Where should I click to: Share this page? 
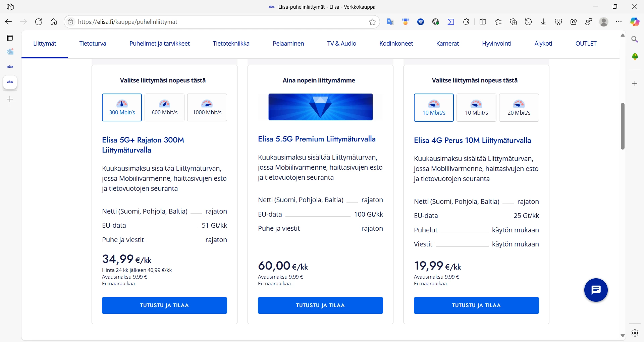tap(574, 22)
